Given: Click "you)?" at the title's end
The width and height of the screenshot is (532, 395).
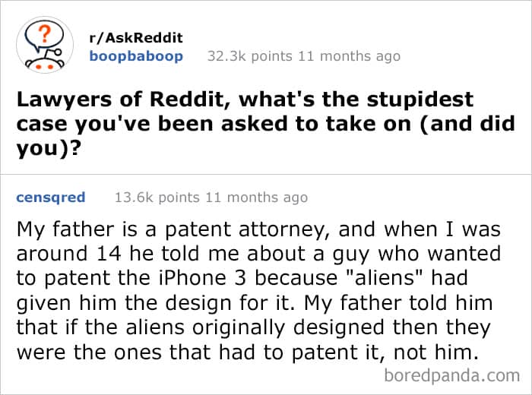Looking at the screenshot, I should 46,147.
